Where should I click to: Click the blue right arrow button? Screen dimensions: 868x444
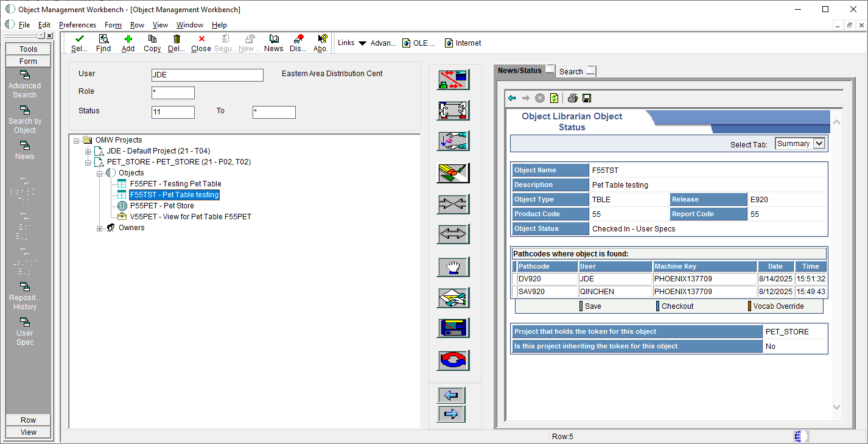pos(451,414)
